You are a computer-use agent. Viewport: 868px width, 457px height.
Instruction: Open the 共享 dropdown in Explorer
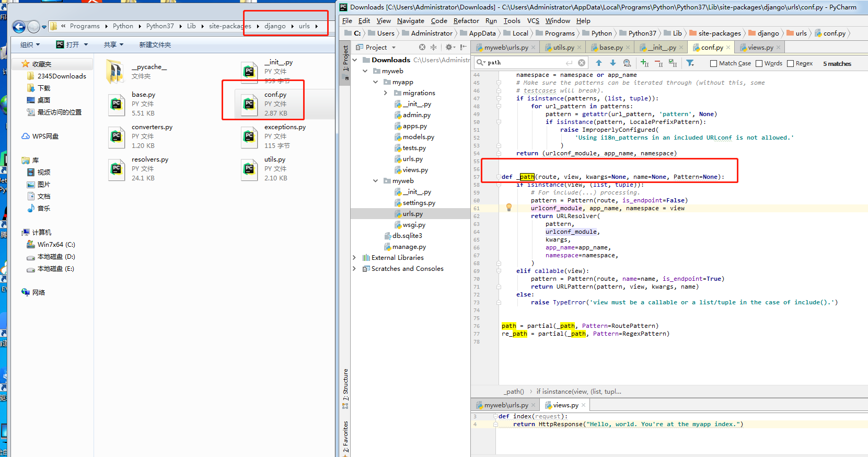point(113,45)
